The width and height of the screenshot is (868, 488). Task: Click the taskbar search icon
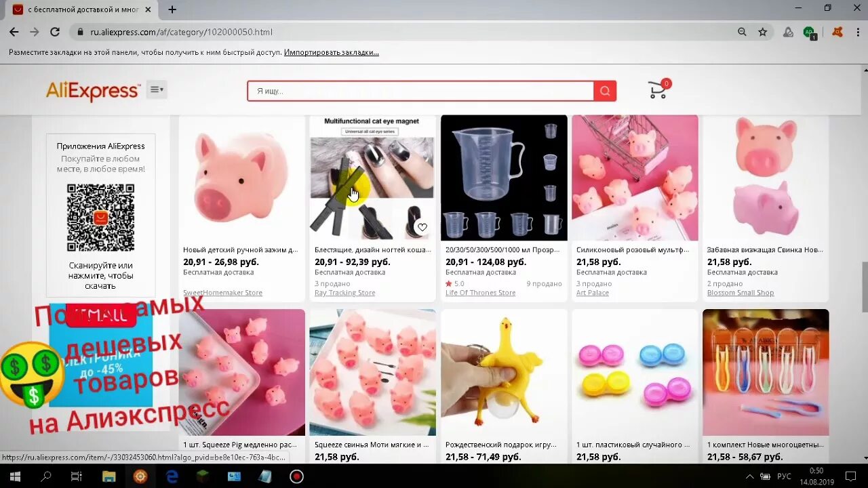point(46,476)
